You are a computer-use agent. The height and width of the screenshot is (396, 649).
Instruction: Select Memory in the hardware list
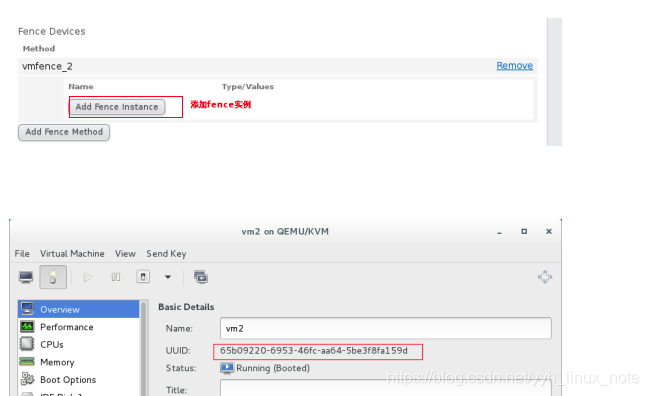click(x=79, y=362)
